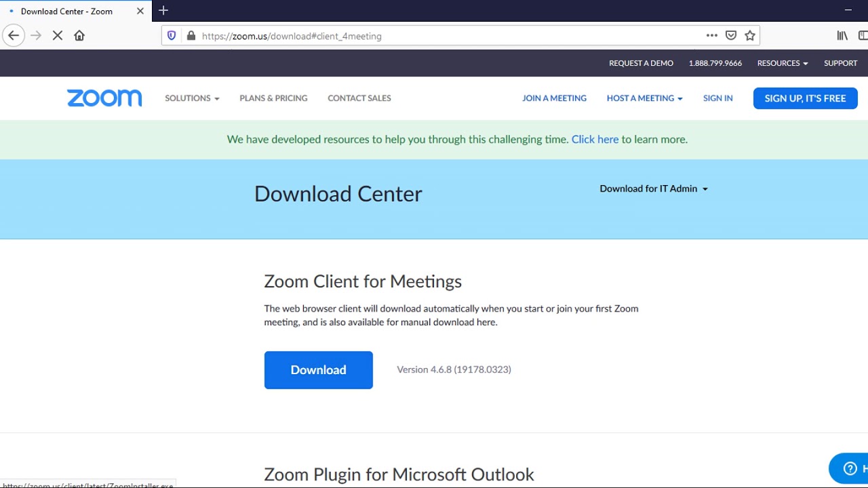Click Request a Demo link

pyautogui.click(x=641, y=63)
